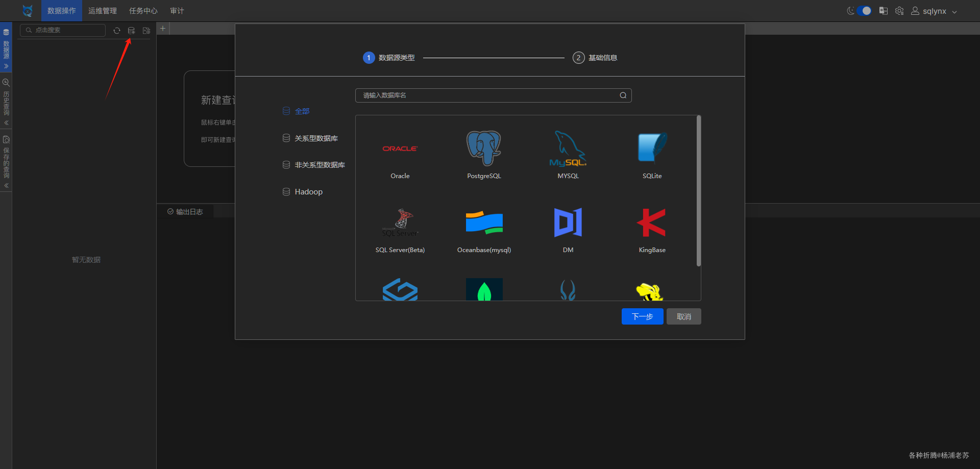Open the 任务中心 menu
980x469 pixels.
coord(143,11)
